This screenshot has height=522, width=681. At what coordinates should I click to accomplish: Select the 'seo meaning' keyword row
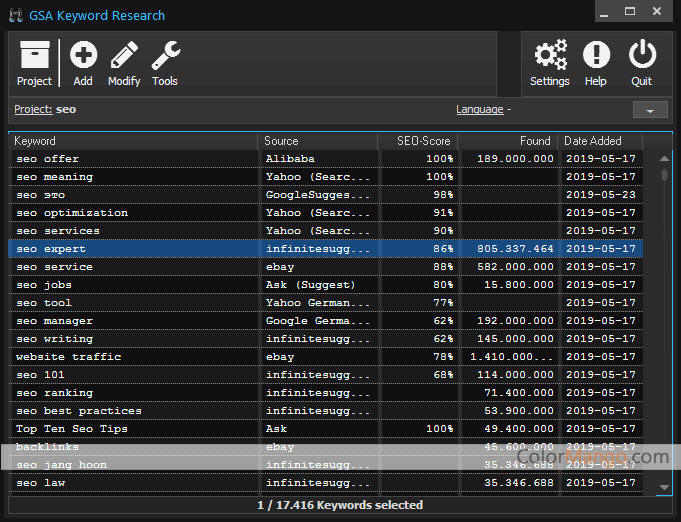pyautogui.click(x=326, y=177)
